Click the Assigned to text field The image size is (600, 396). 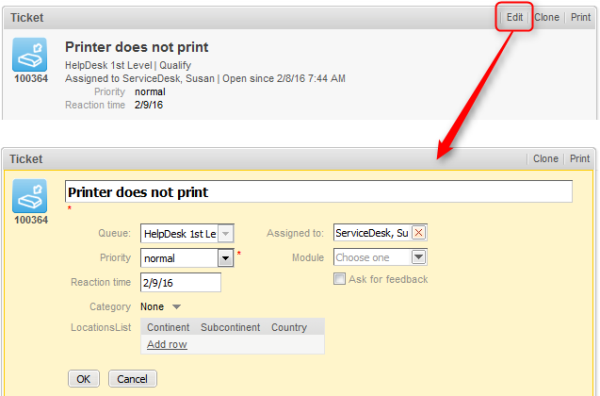(372, 233)
